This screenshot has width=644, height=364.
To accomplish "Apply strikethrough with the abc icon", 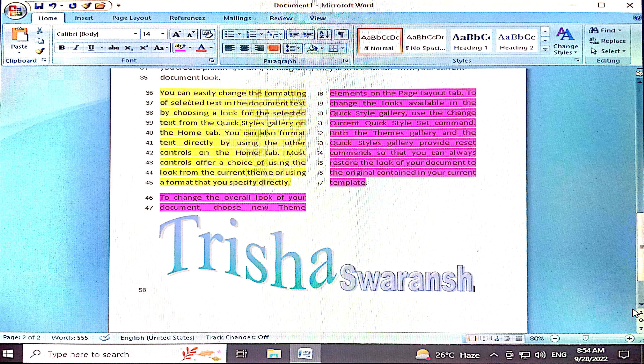I will [x=113, y=47].
